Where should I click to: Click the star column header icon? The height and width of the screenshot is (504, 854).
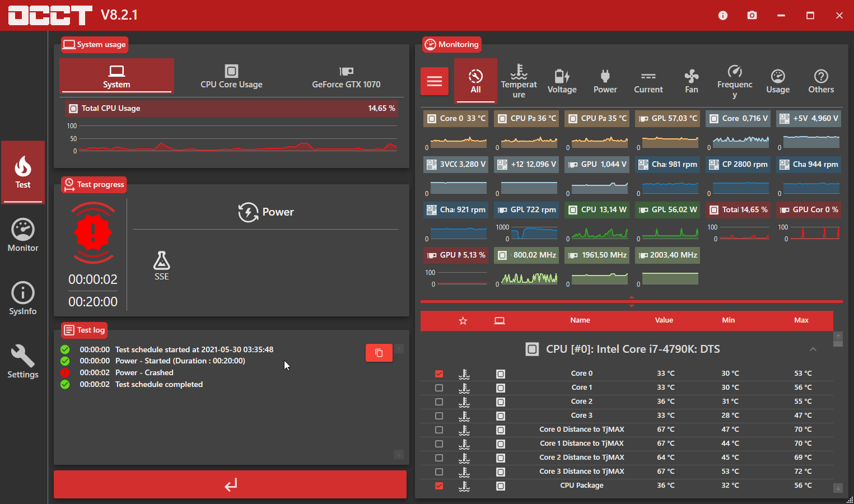pos(463,321)
